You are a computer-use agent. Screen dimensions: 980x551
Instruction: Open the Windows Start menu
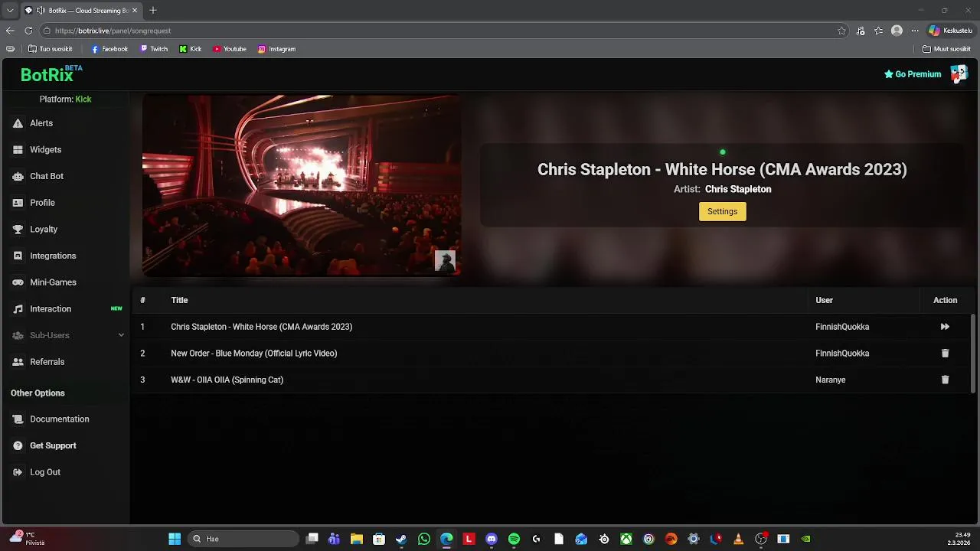tap(175, 539)
